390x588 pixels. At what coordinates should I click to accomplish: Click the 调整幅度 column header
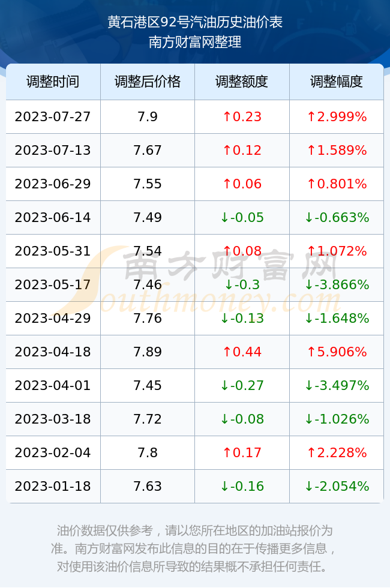(337, 82)
